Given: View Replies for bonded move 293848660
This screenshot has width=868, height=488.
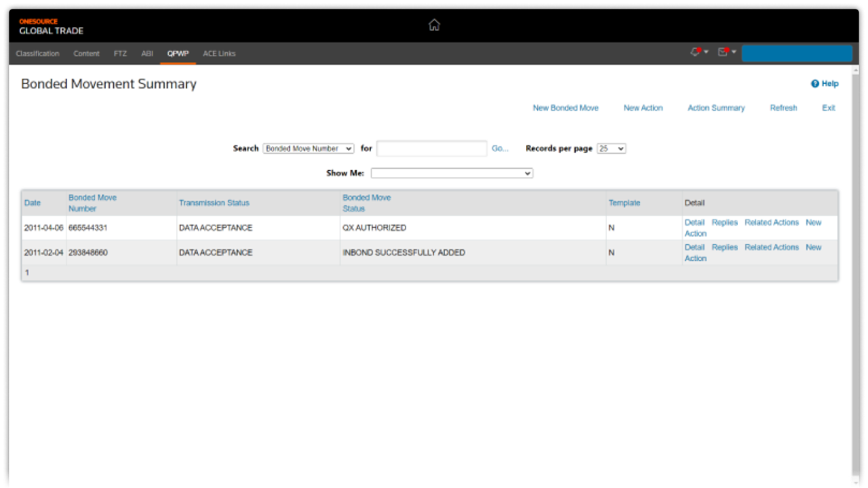Looking at the screenshot, I should 724,247.
